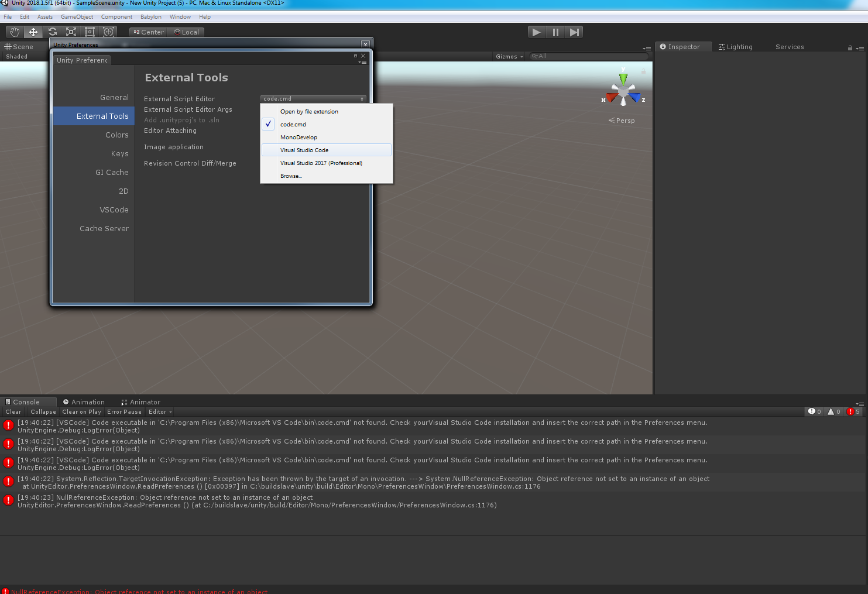
Task: Choose Browse... in editor list
Action: point(327,176)
